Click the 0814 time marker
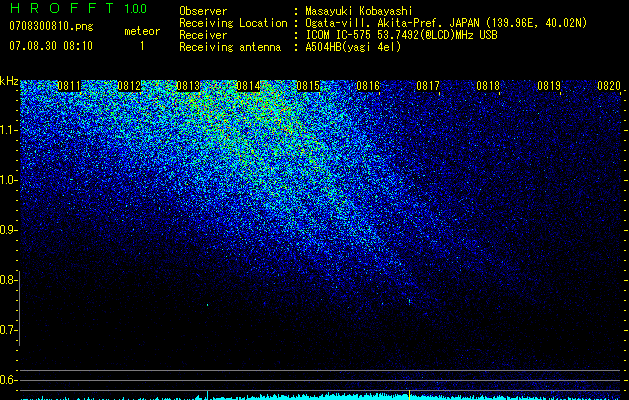The height and width of the screenshot is (400, 629). 248,86
